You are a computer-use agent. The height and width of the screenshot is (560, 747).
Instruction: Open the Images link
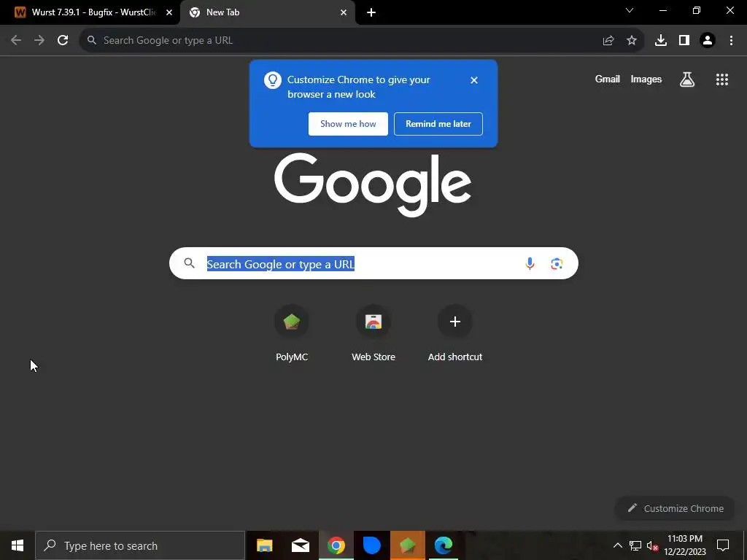[646, 79]
